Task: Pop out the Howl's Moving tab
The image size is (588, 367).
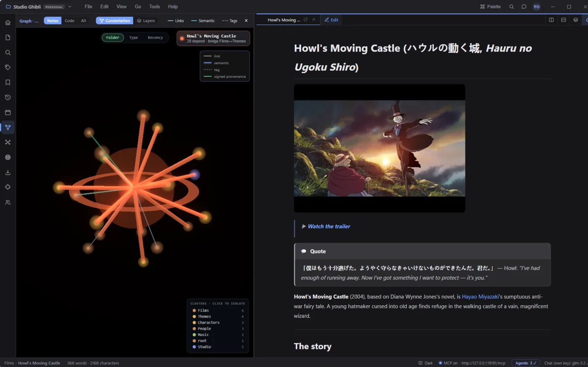Action: 305,20
